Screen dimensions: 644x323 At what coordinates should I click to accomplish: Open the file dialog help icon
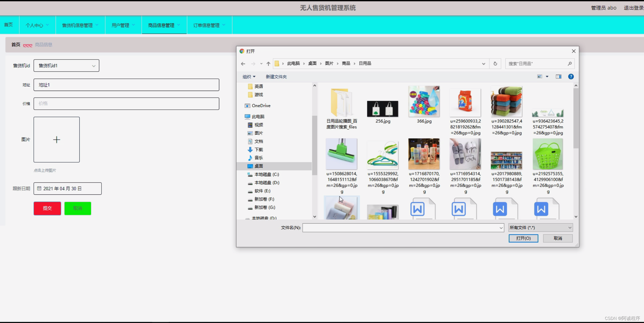click(571, 76)
